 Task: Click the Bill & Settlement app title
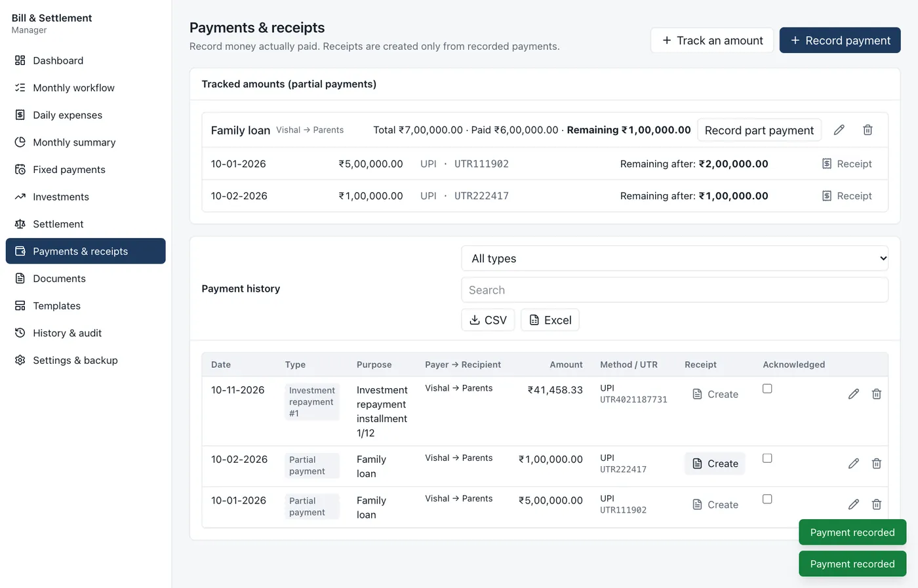pyautogui.click(x=52, y=18)
